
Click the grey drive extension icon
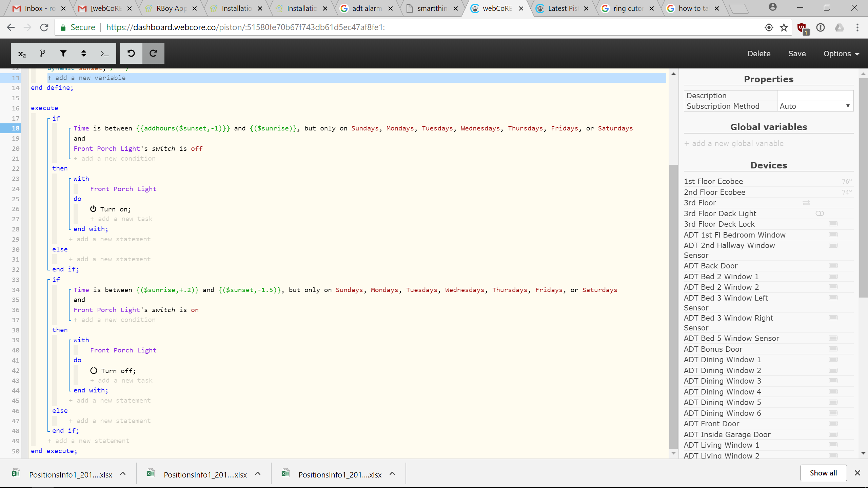point(839,27)
